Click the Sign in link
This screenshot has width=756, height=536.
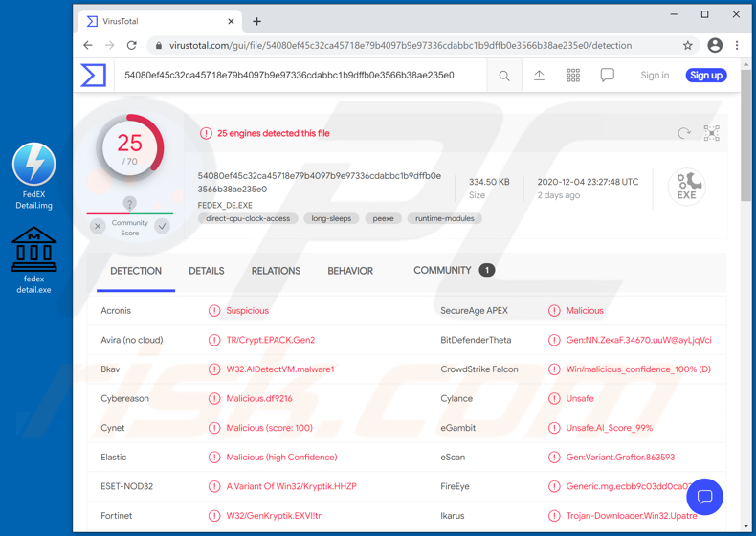[655, 76]
